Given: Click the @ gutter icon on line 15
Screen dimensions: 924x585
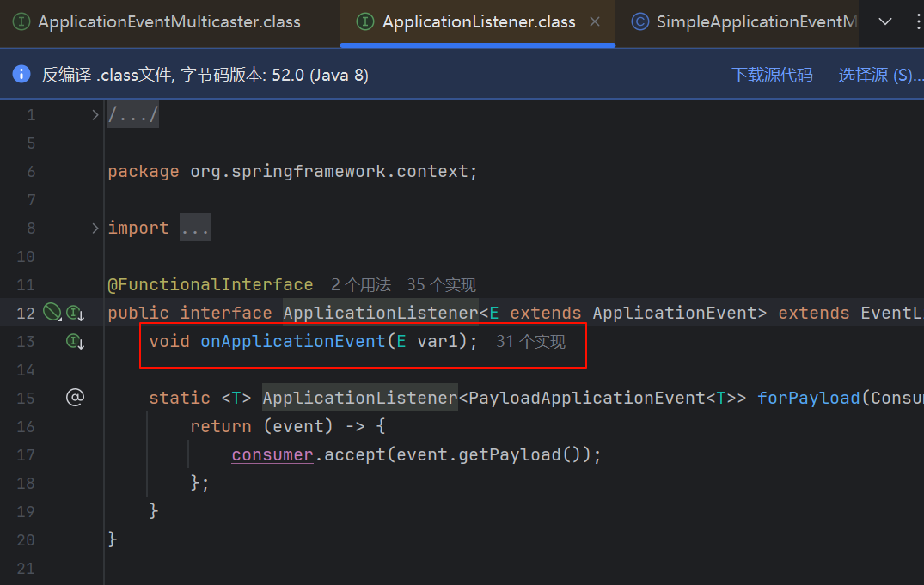Looking at the screenshot, I should point(75,398).
